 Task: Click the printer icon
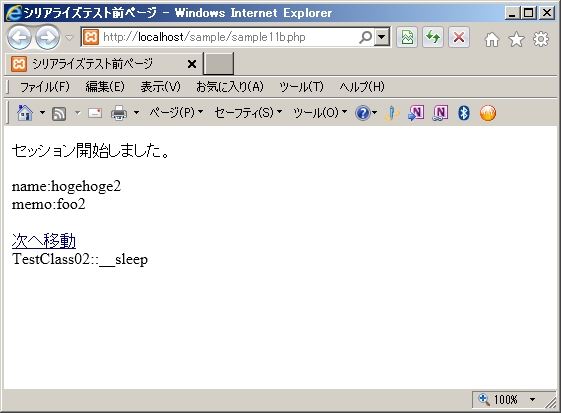(119, 113)
